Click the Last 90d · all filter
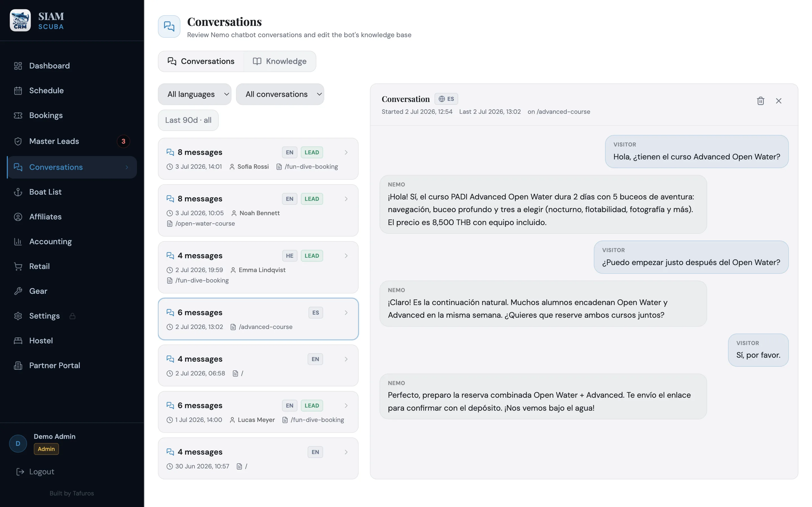The height and width of the screenshot is (507, 812). click(188, 120)
